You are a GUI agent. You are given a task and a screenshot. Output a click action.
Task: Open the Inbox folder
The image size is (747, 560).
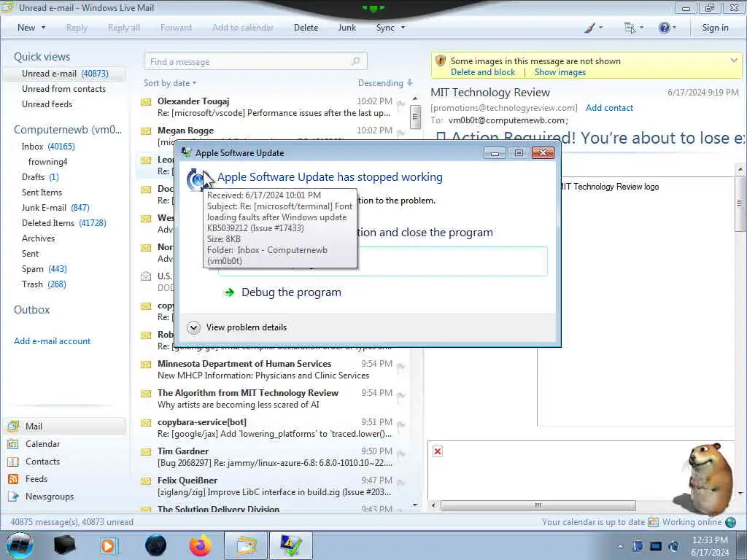(48, 146)
